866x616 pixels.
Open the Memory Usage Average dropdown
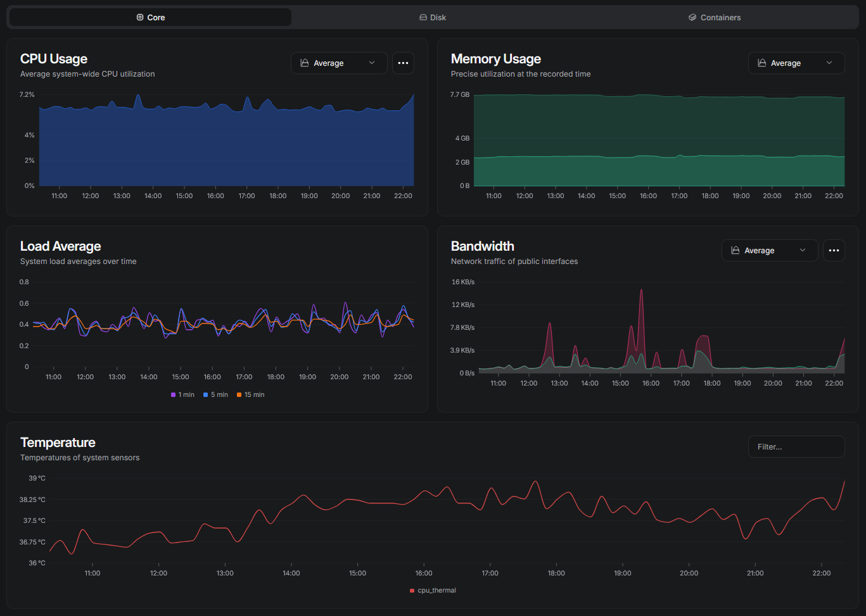(x=796, y=63)
